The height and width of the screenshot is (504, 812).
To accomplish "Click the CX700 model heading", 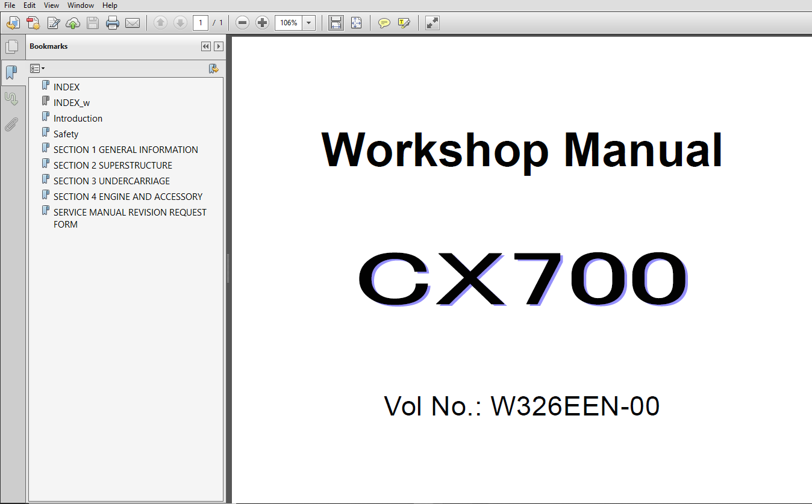I will tap(522, 279).
